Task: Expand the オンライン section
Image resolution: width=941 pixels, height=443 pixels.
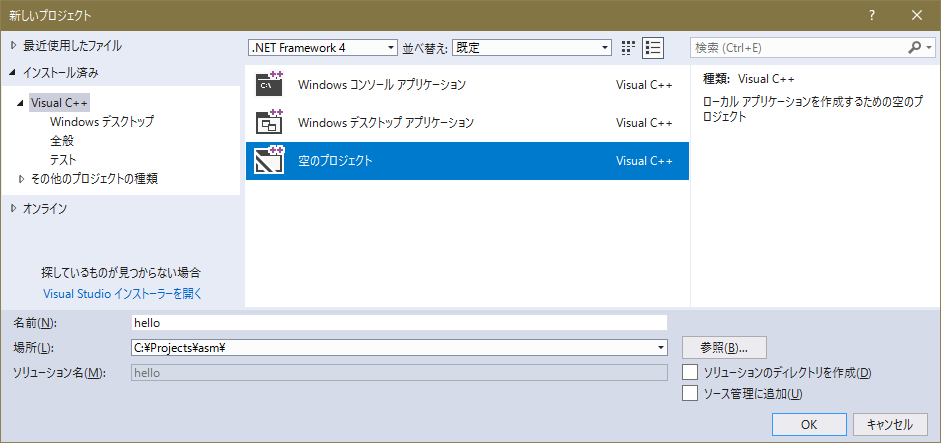Action: click(14, 209)
